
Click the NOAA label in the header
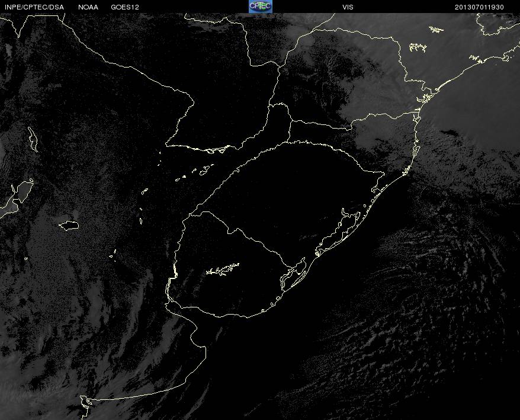click(x=88, y=7)
